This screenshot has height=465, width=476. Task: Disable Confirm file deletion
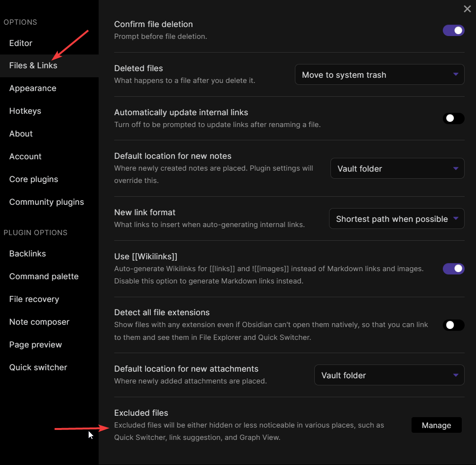pyautogui.click(x=453, y=30)
